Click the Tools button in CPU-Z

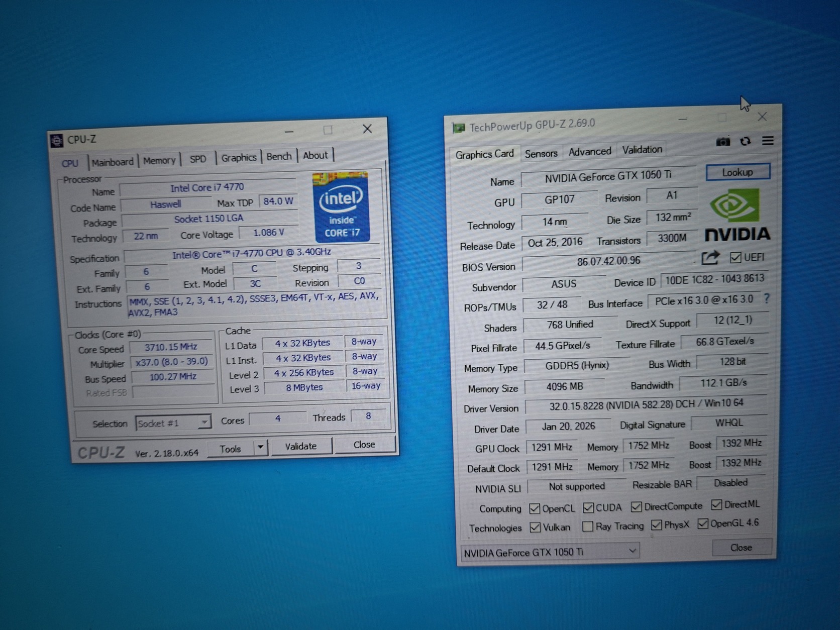(230, 449)
